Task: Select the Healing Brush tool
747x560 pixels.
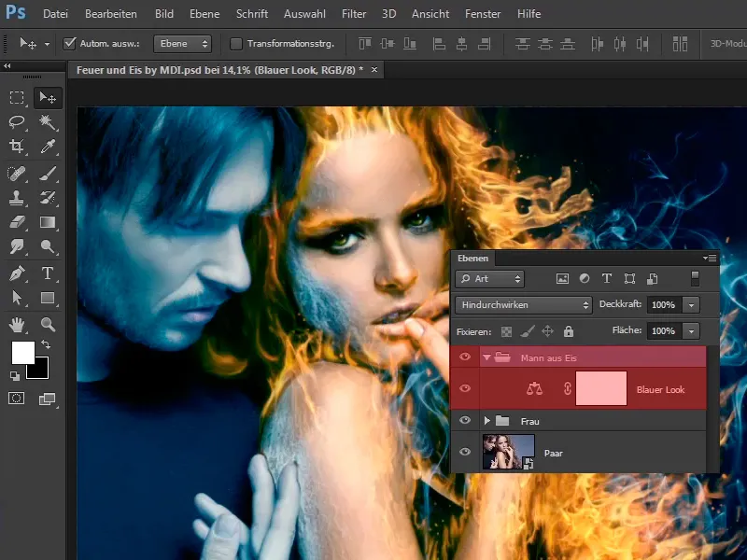Action: (17, 174)
